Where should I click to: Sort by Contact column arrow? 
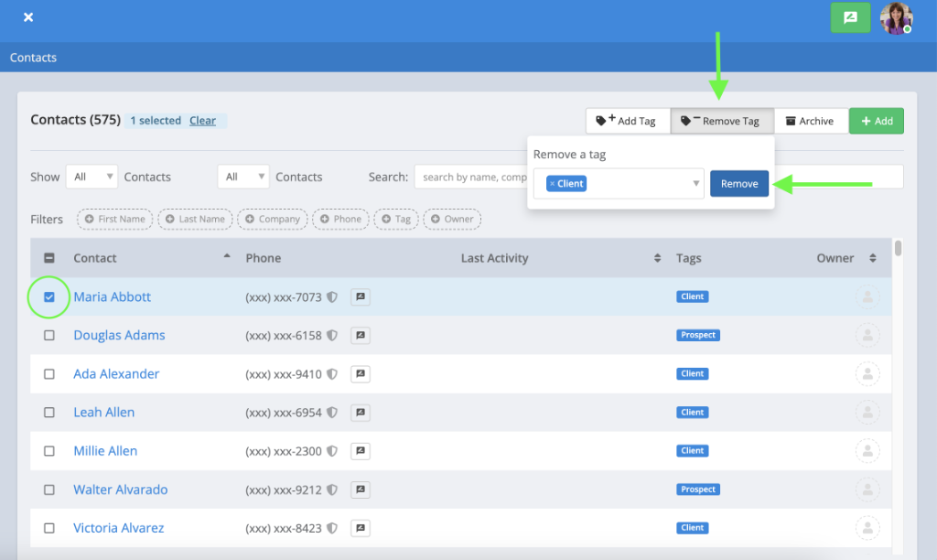pyautogui.click(x=227, y=256)
